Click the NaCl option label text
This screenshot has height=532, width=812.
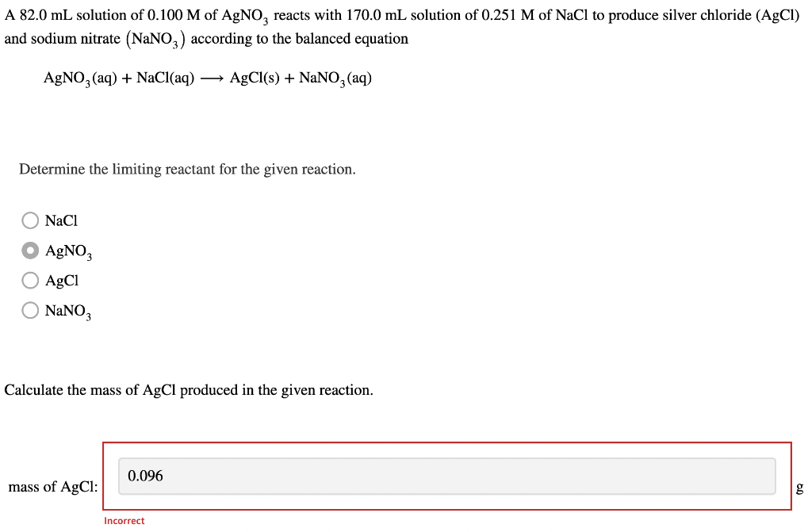coord(61,220)
